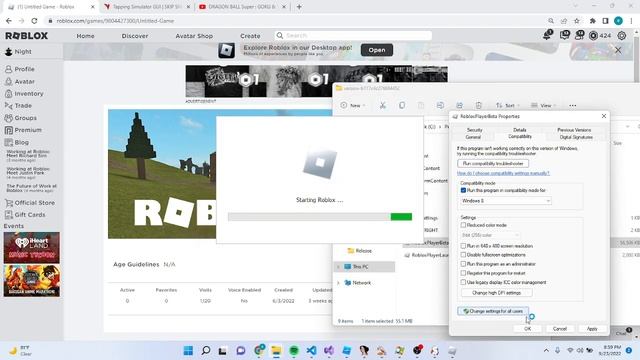This screenshot has height=360, width=640.
Task: Click the Roblox search field
Action: pyautogui.click(x=353, y=36)
